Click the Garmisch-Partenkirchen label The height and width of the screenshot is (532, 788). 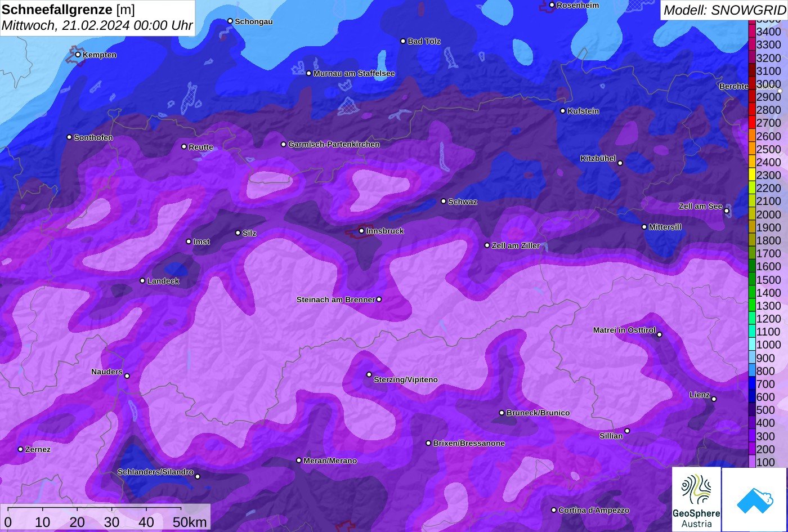(x=334, y=144)
